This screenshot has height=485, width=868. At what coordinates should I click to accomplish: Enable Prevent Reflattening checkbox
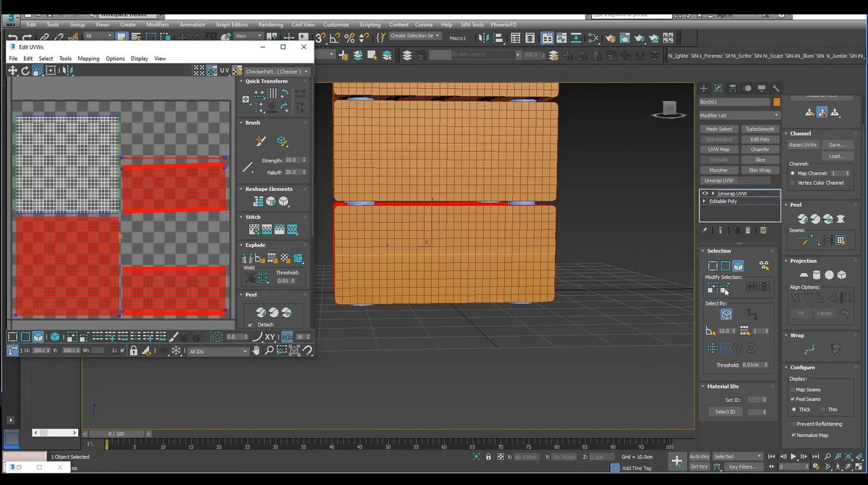793,423
